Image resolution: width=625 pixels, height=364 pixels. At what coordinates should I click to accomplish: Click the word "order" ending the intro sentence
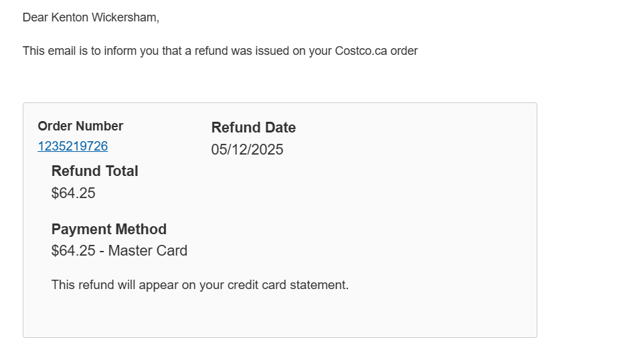coord(404,51)
